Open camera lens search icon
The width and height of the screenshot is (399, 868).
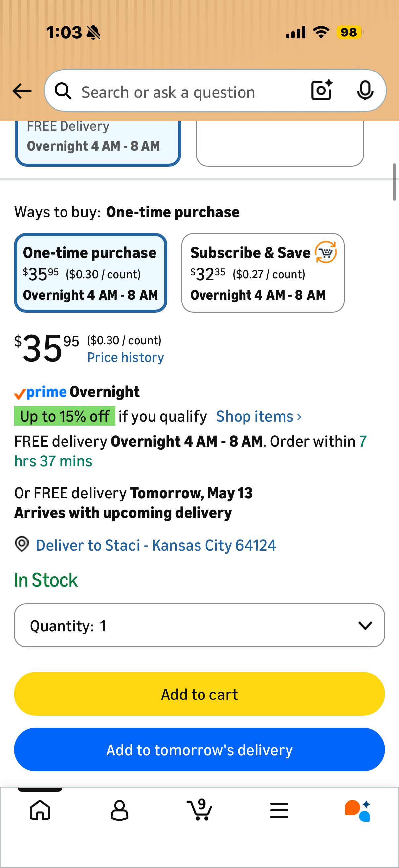coord(322,90)
